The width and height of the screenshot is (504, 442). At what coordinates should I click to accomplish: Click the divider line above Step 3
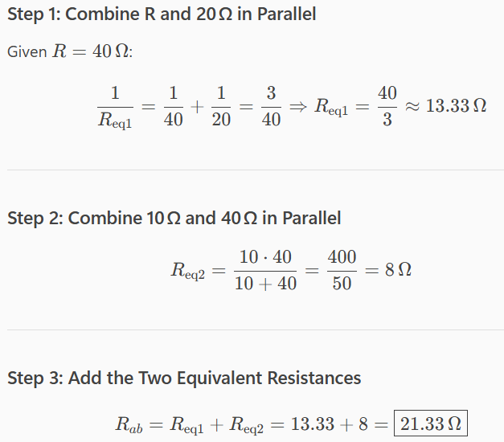tap(252, 329)
